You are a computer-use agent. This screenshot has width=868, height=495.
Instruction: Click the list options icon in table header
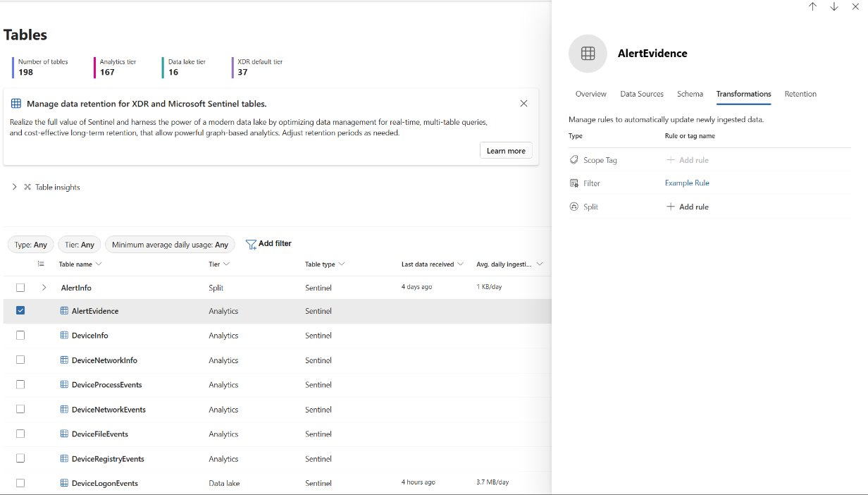tap(41, 264)
